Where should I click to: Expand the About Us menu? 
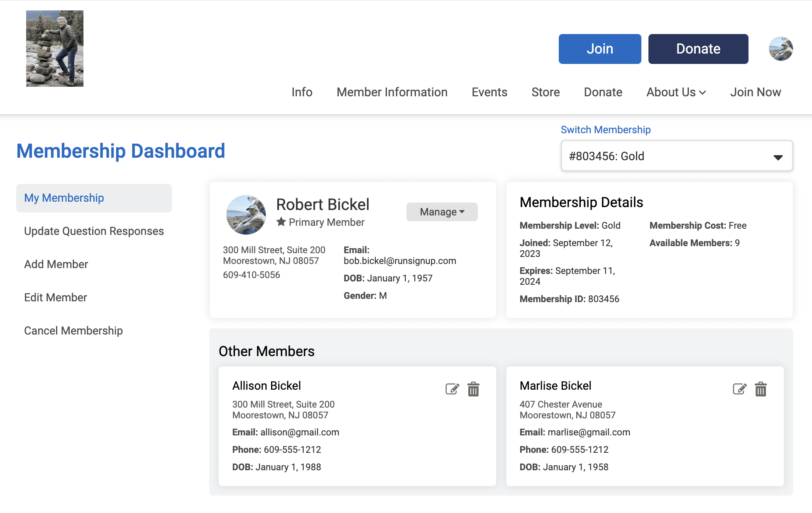(x=676, y=92)
